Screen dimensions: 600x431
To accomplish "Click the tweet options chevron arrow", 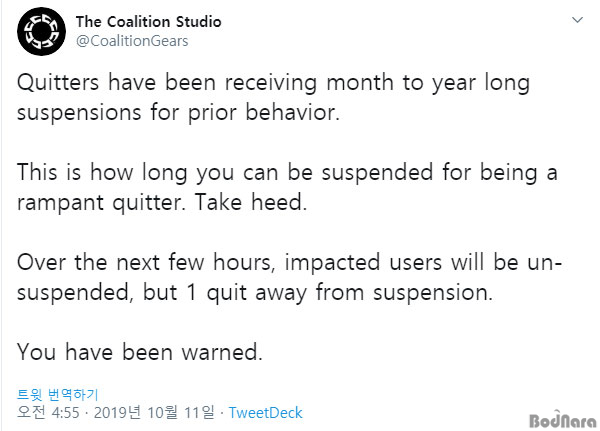I will (x=577, y=20).
